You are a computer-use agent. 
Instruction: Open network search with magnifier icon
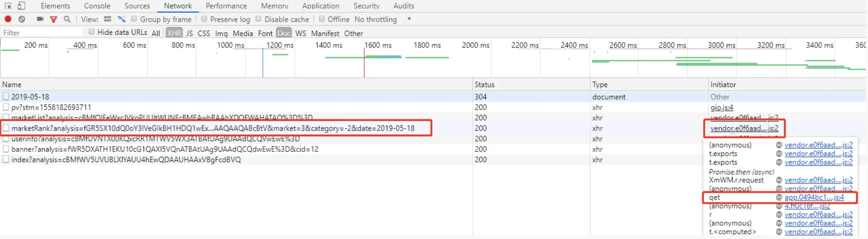67,19
